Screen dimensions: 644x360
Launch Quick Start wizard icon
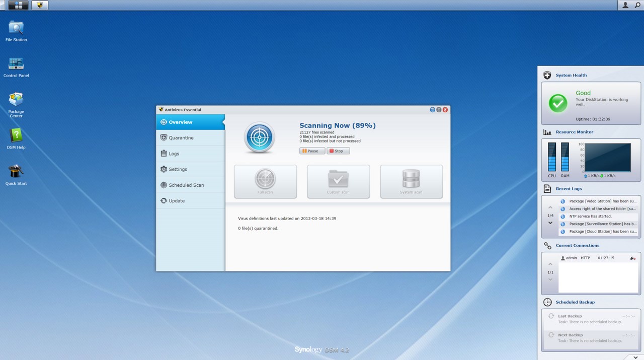(16, 175)
